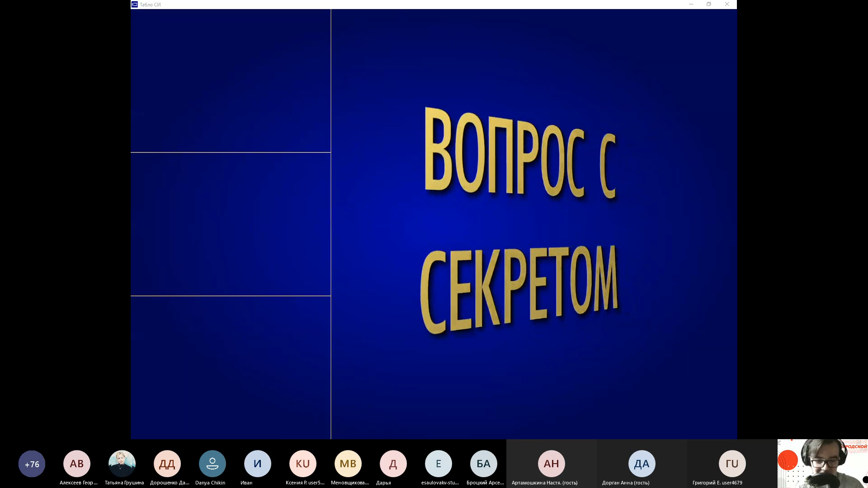Screen dimensions: 868x488
Task: Click the Табло СИ application icon in the title bar
Action: click(134, 5)
